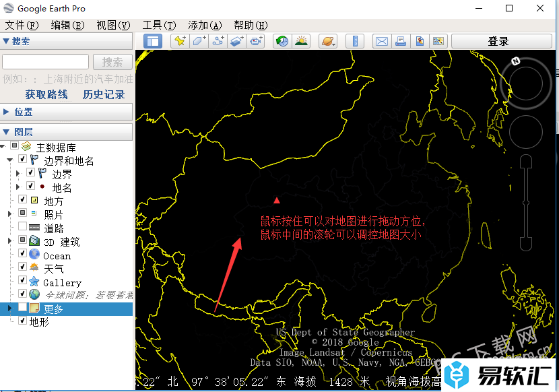The height and width of the screenshot is (392, 559).
Task: Open the 视图(V) menu
Action: [x=113, y=26]
